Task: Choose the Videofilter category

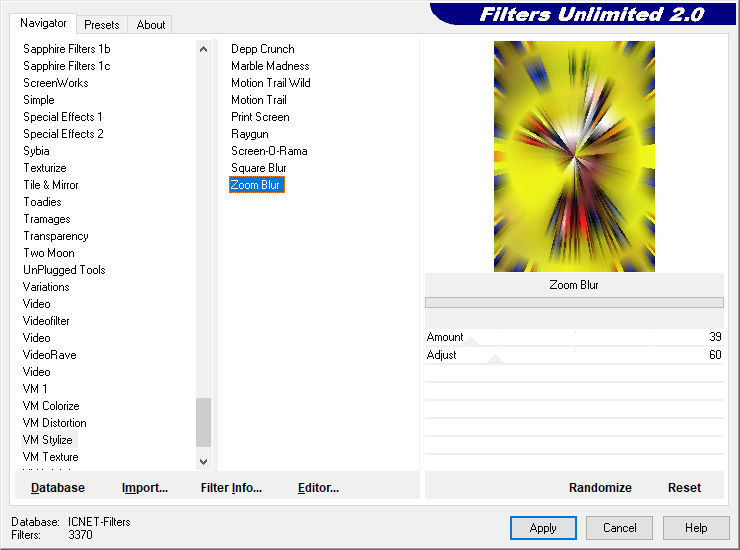Action: (46, 321)
